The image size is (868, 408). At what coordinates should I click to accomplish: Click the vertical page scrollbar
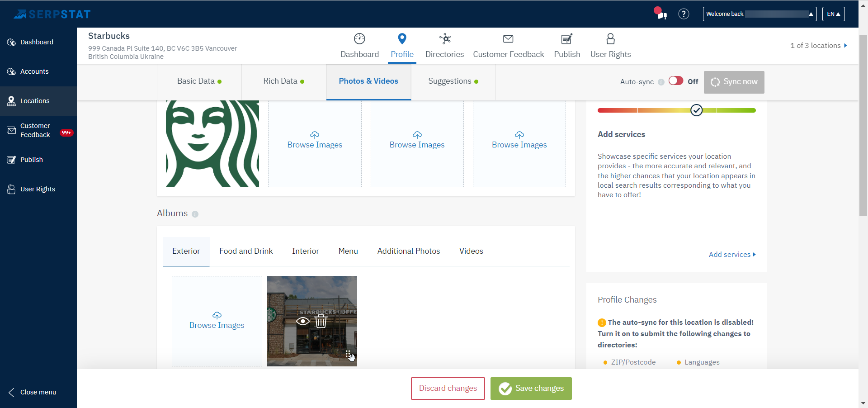point(863,125)
